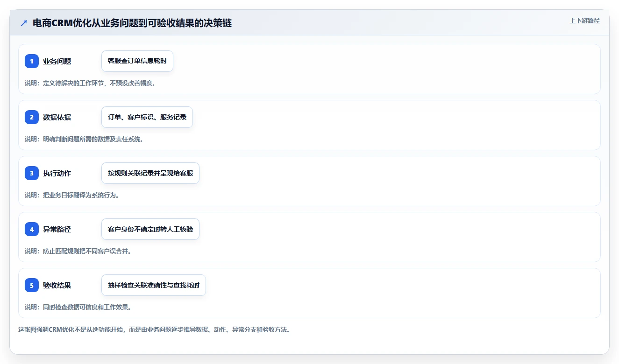Click the footer summary starting 这张图强调CRM优化
Viewport: 619px width, 364px height.
[154, 329]
